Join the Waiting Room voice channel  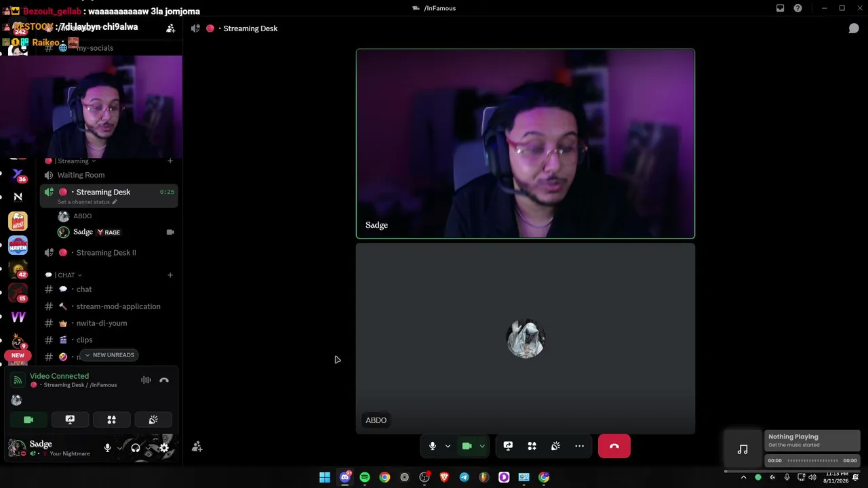pos(109,175)
